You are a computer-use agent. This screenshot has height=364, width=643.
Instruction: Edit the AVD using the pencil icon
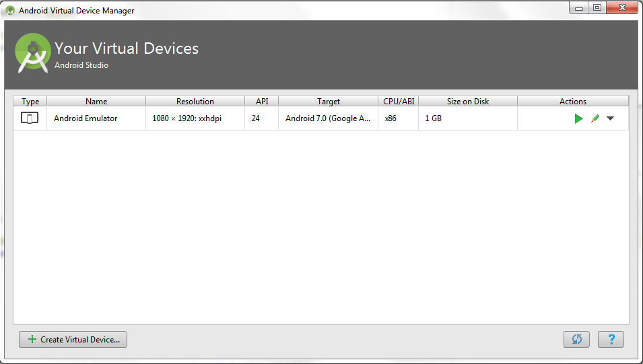pos(595,118)
